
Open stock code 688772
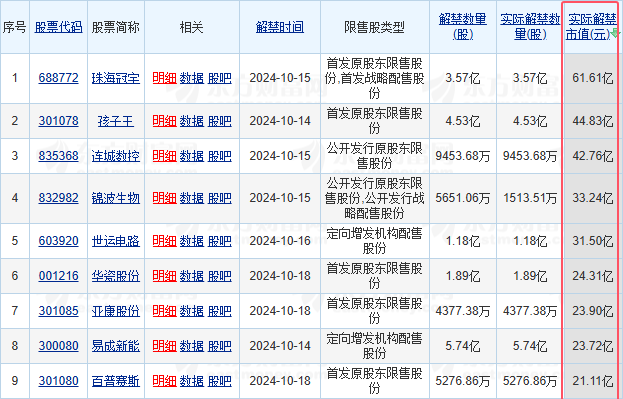[x=58, y=78]
